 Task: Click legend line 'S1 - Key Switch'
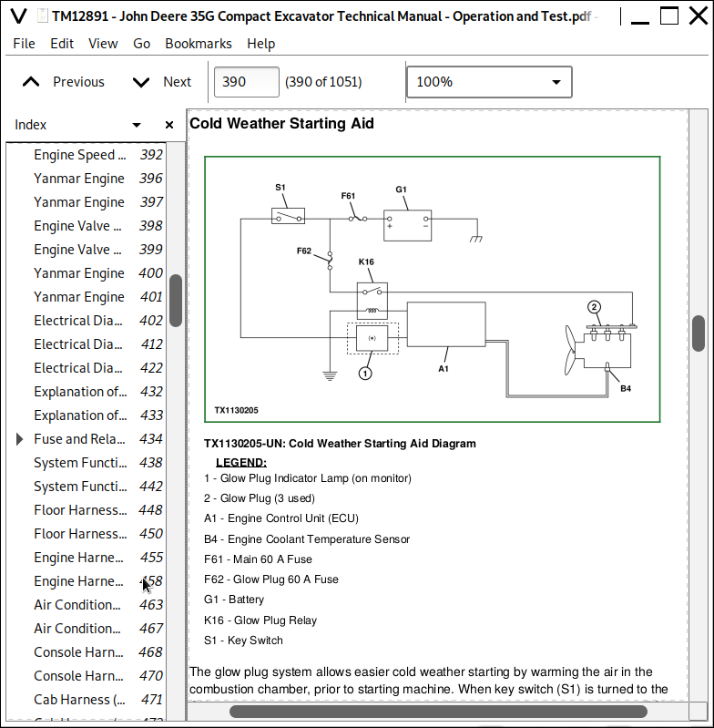(x=243, y=641)
